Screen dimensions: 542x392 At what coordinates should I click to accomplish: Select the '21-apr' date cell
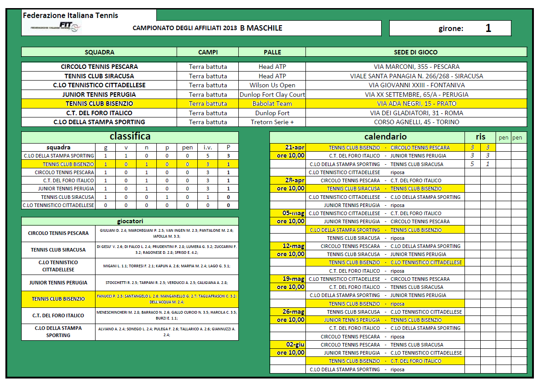[288, 148]
